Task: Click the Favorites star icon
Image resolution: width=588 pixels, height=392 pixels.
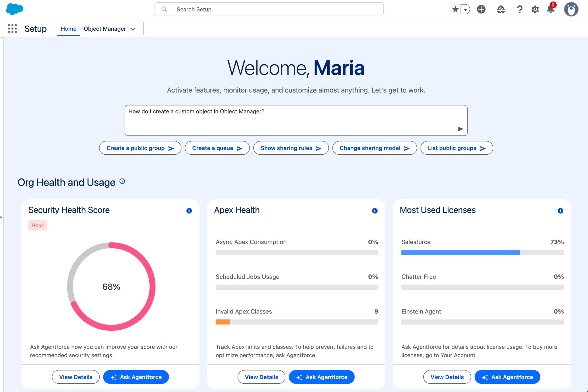Action: coord(455,9)
